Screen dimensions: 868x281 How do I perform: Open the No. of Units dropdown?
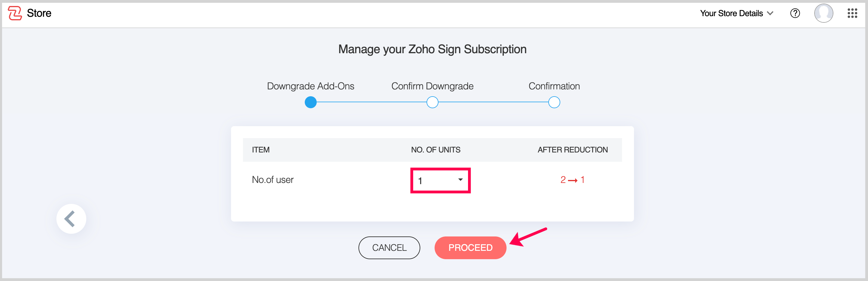pyautogui.click(x=440, y=180)
